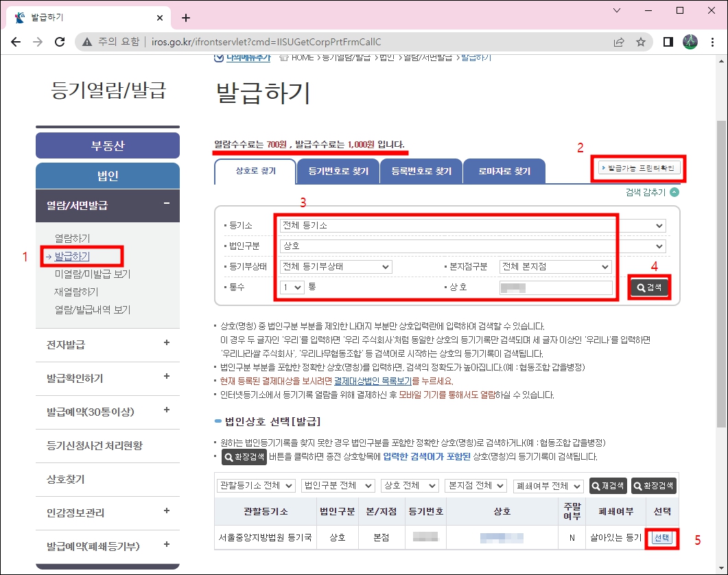Open the 본지점구분 dropdown
The width and height of the screenshot is (728, 575).
pos(556,267)
